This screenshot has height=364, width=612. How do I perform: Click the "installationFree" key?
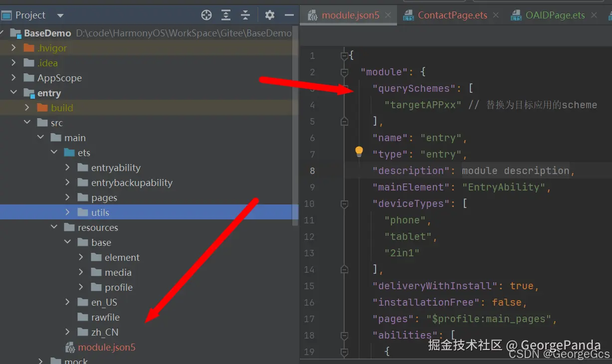(x=426, y=303)
